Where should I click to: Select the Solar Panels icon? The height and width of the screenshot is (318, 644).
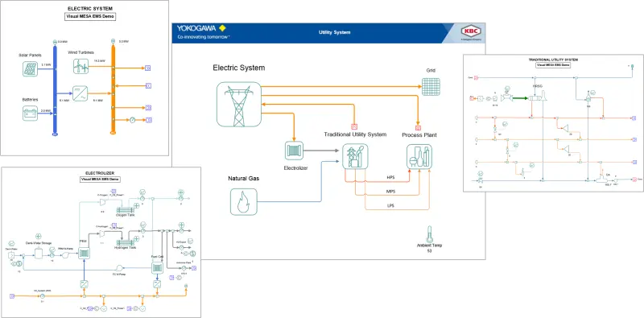tap(31, 68)
